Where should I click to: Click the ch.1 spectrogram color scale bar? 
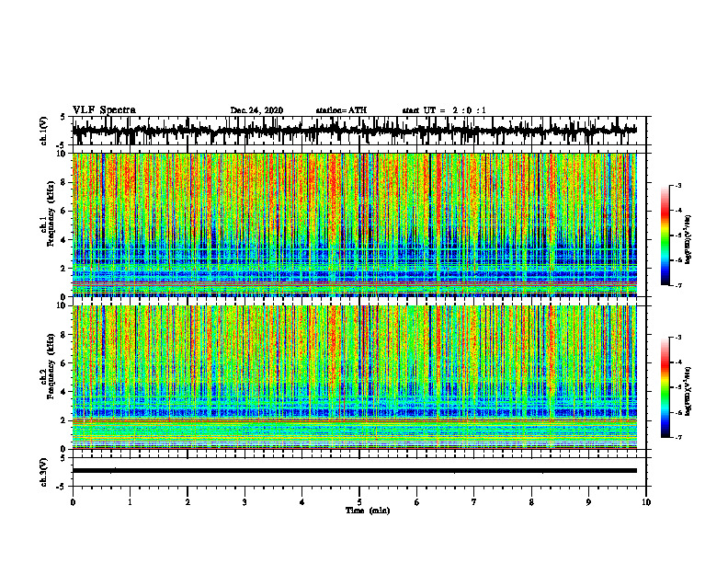665,236
